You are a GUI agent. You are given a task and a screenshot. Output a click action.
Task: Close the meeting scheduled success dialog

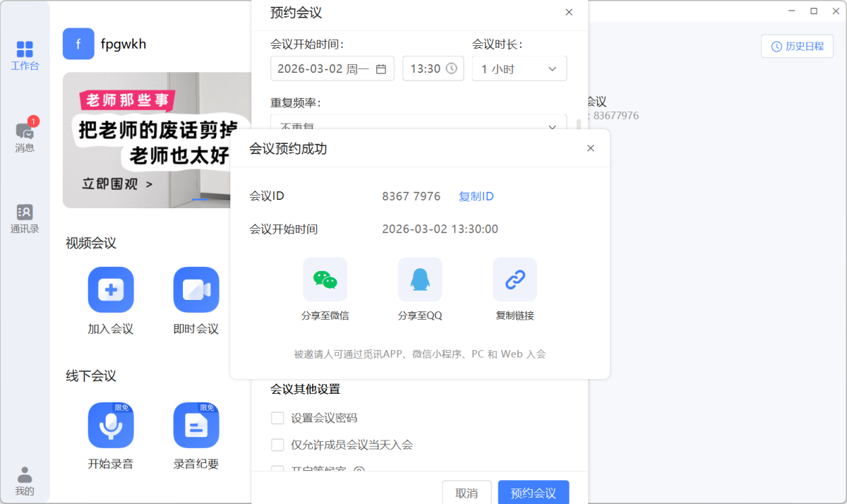(590, 148)
